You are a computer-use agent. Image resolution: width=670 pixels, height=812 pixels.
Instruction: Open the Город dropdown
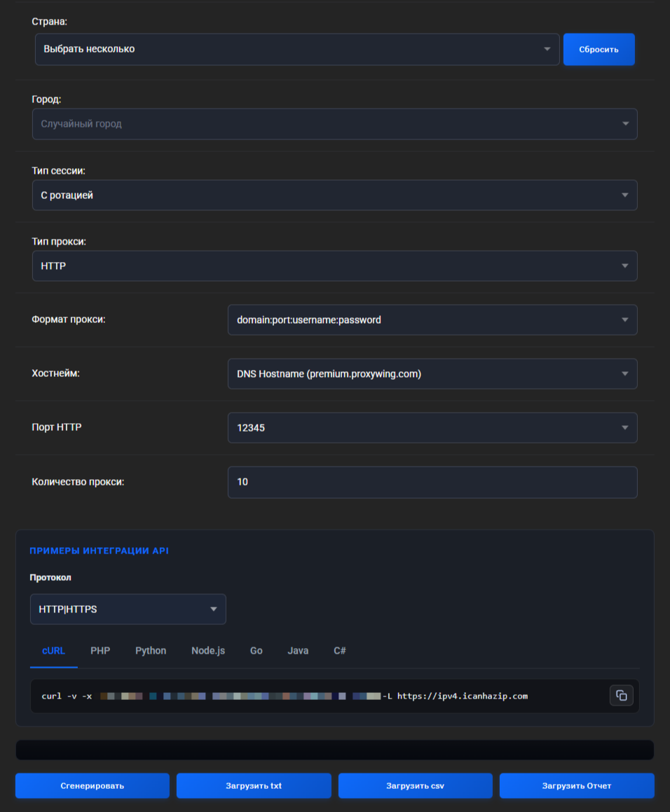pyautogui.click(x=335, y=124)
